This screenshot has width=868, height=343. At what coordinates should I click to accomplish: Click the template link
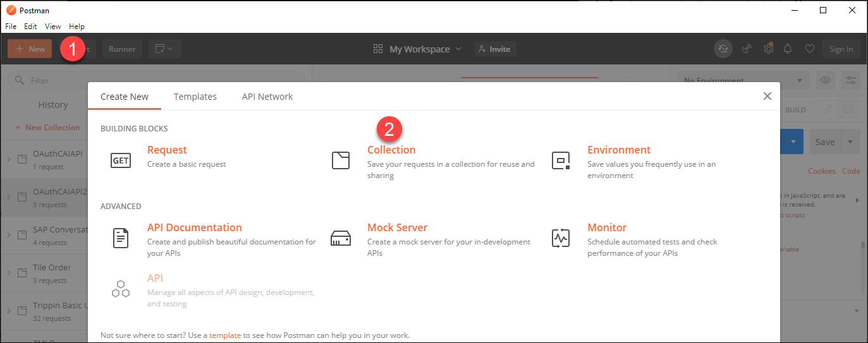(x=224, y=335)
